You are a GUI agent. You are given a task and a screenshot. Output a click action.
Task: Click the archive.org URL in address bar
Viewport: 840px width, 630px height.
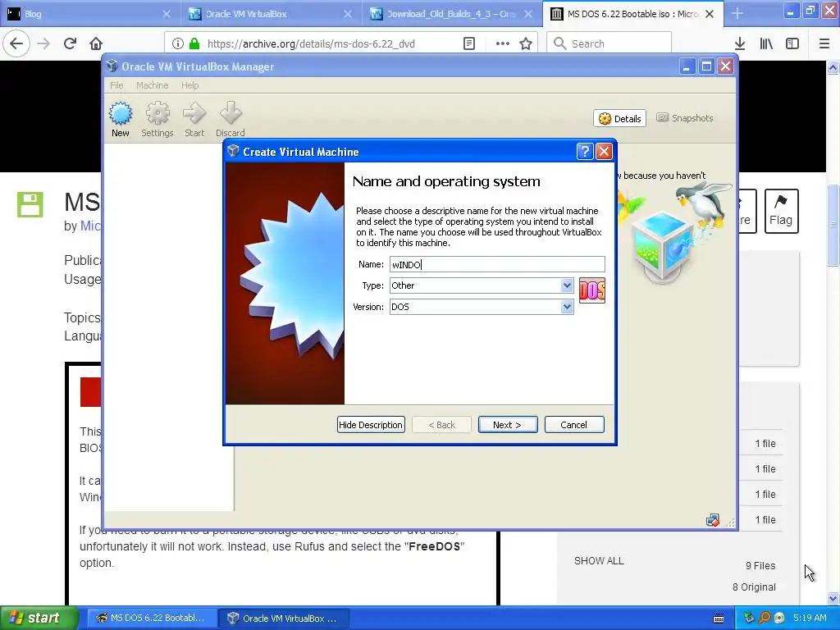(x=311, y=44)
